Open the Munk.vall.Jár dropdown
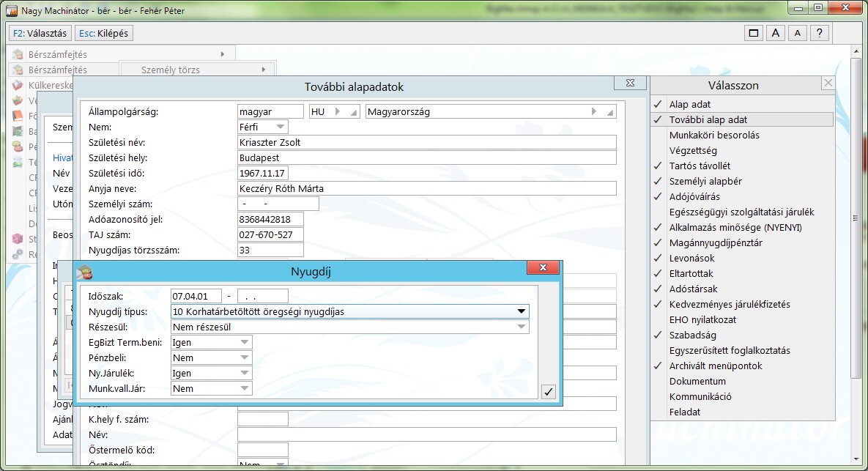The width and height of the screenshot is (868, 471). click(244, 388)
